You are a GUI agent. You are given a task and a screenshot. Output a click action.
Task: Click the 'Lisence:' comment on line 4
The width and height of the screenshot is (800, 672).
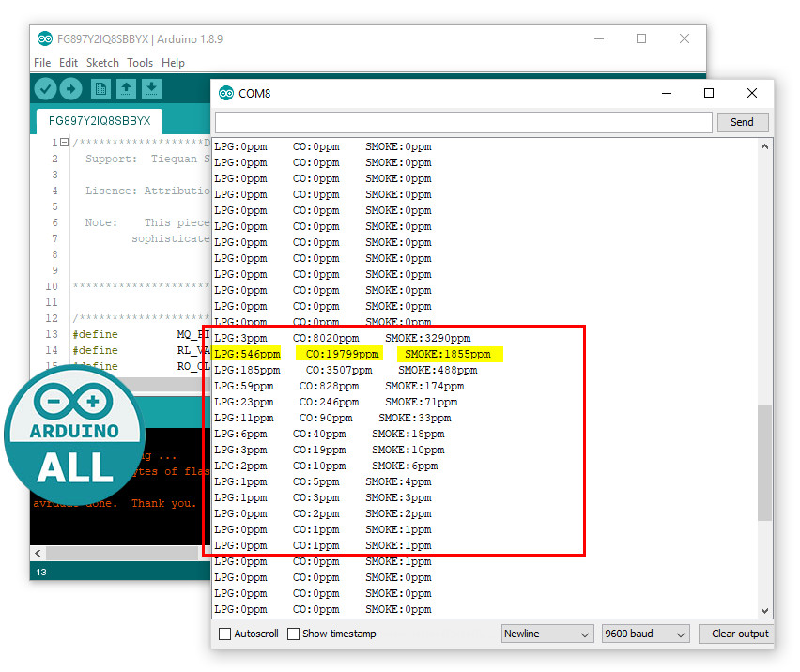coord(111,191)
